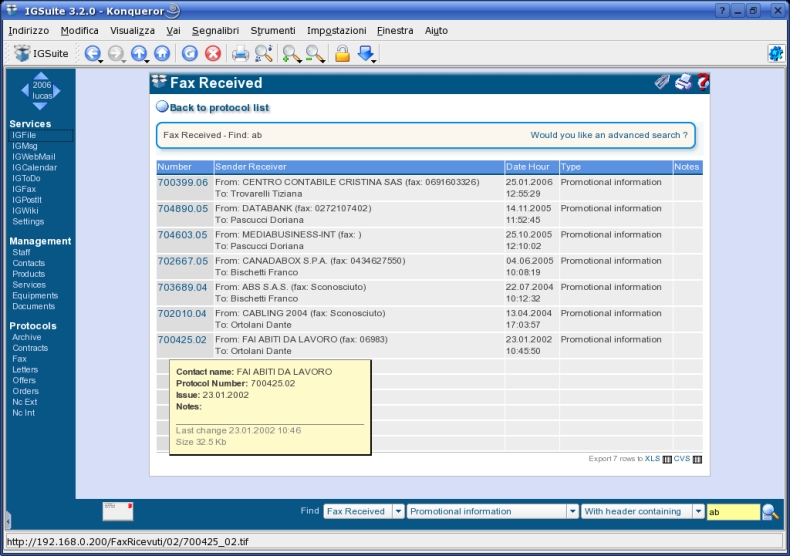Screen dimensions: 790x556
Task: Click the search magnifier next to find field
Action: [x=770, y=511]
